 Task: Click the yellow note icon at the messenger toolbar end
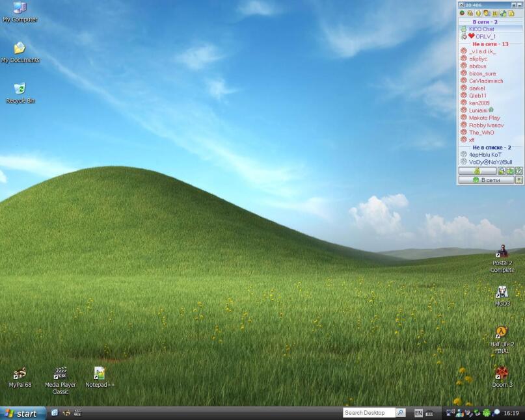click(511, 13)
